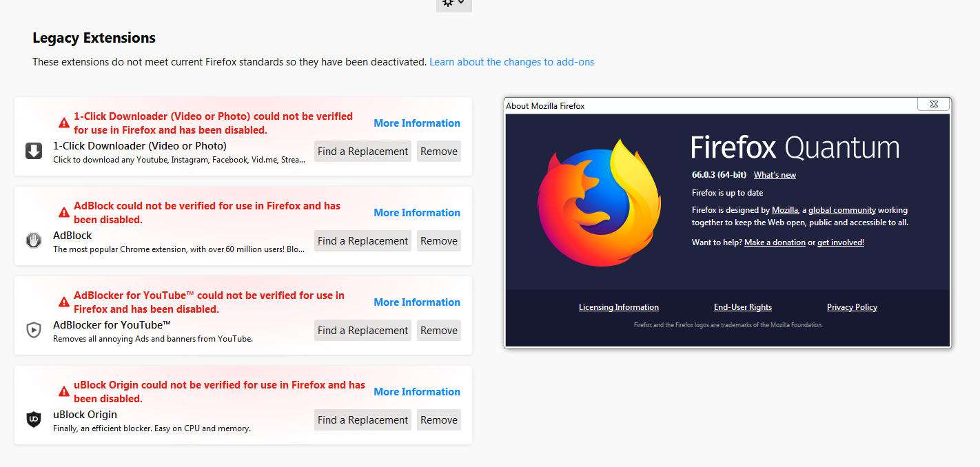The width and height of the screenshot is (980, 467).
Task: Click the 1-Click Downloader extension icon
Action: coord(34,151)
